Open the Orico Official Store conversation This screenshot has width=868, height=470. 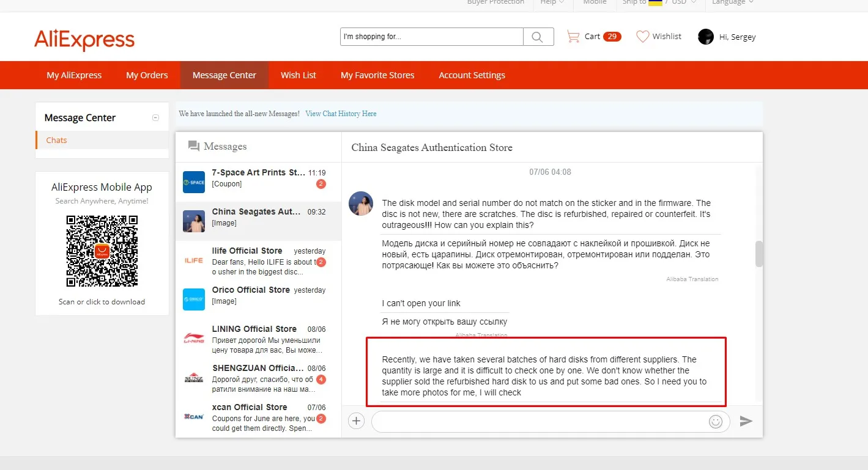pos(258,299)
